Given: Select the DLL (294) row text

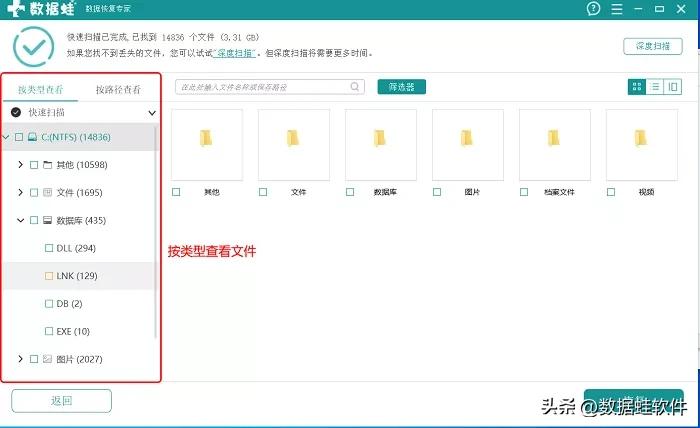Looking at the screenshot, I should pos(76,248).
